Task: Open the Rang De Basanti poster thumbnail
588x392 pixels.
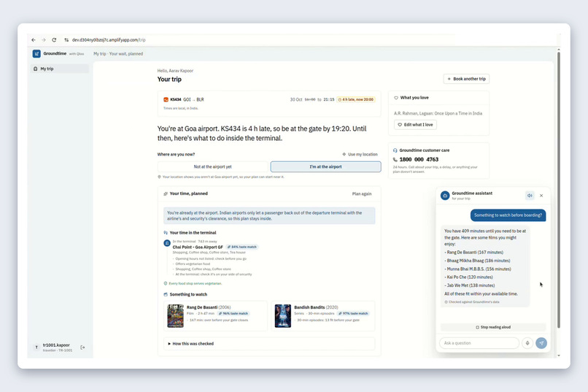Action: [175, 316]
